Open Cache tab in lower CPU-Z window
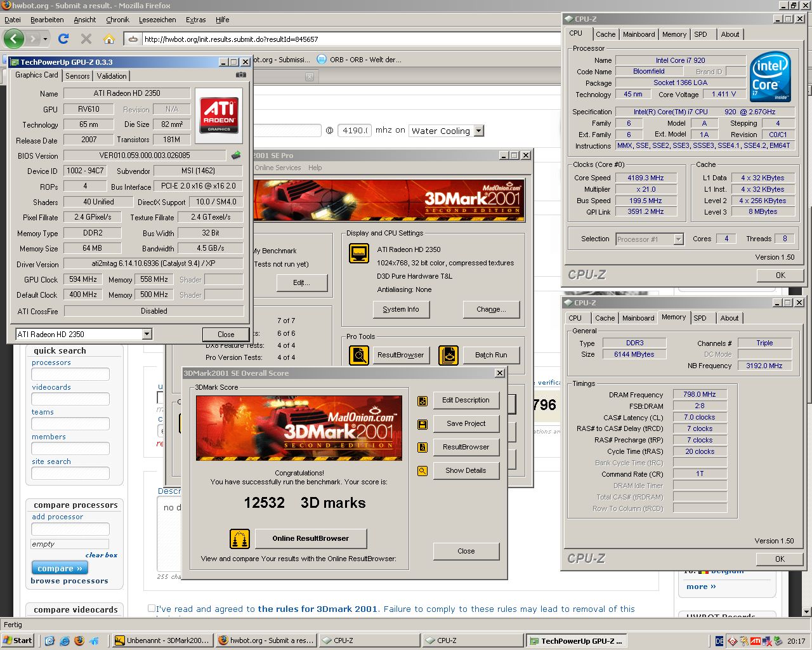 605,318
